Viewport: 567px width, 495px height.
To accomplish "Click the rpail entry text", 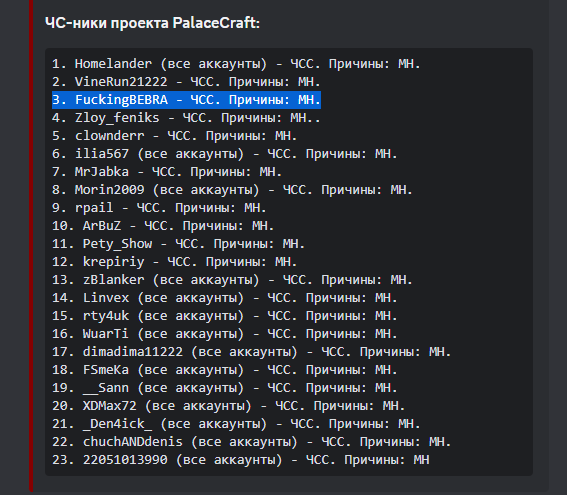I will click(x=159, y=208).
